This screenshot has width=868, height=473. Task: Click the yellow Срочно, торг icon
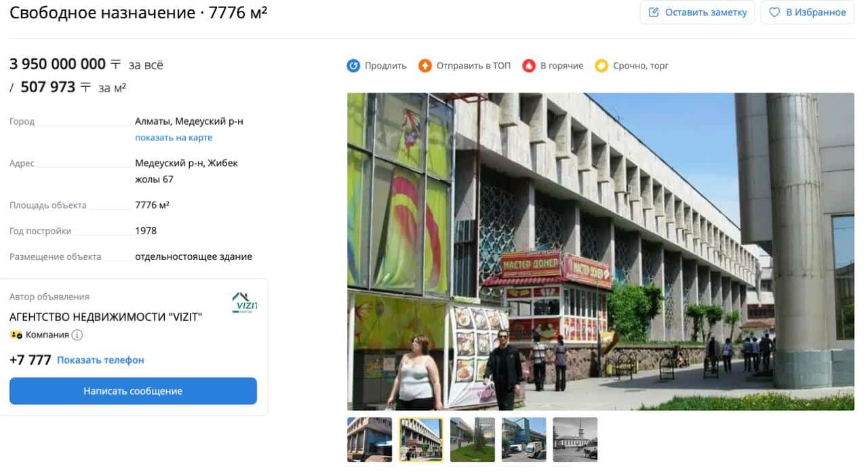[601, 66]
